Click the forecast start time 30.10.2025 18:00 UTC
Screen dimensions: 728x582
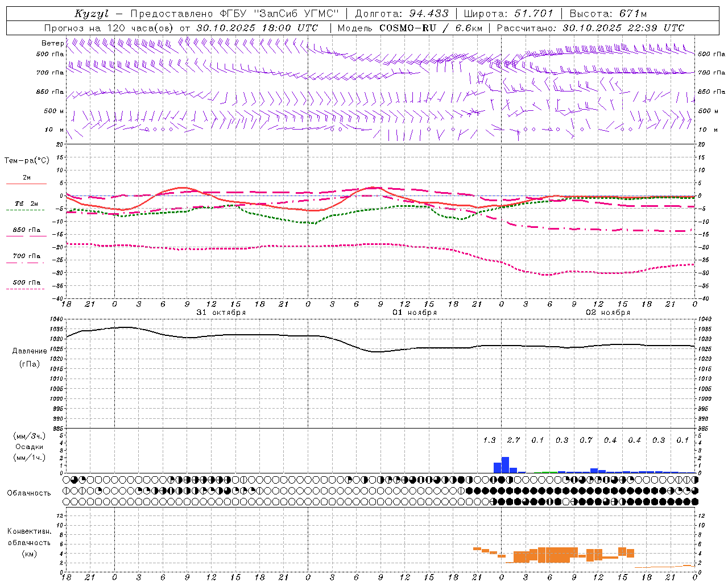click(257, 27)
